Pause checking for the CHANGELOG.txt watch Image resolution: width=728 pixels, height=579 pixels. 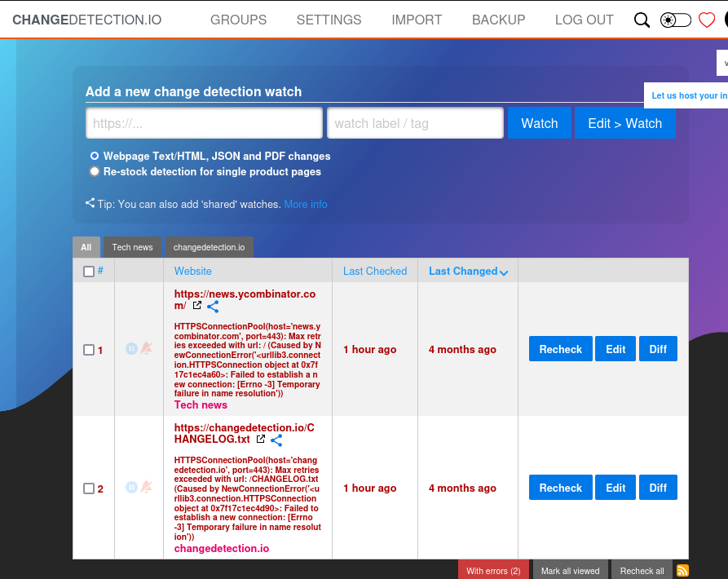coord(131,487)
